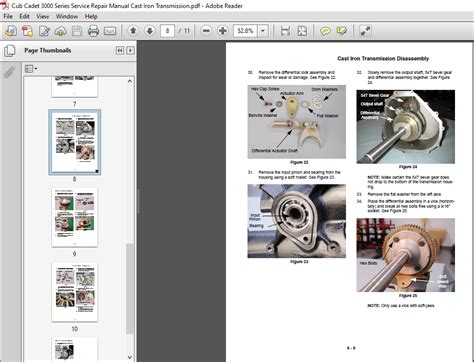Click the Figure 25 hex bolts image

(x=405, y=255)
